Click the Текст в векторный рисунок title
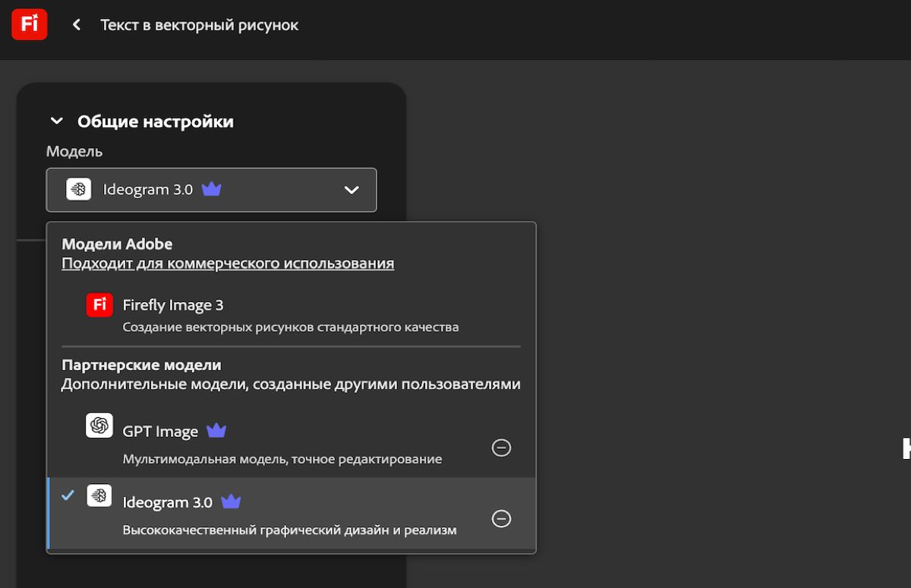Screen dimensions: 911x588 200,25
